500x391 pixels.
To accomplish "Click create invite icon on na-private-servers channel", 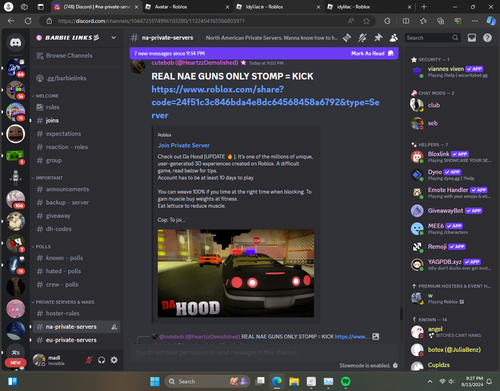I will click(114, 327).
